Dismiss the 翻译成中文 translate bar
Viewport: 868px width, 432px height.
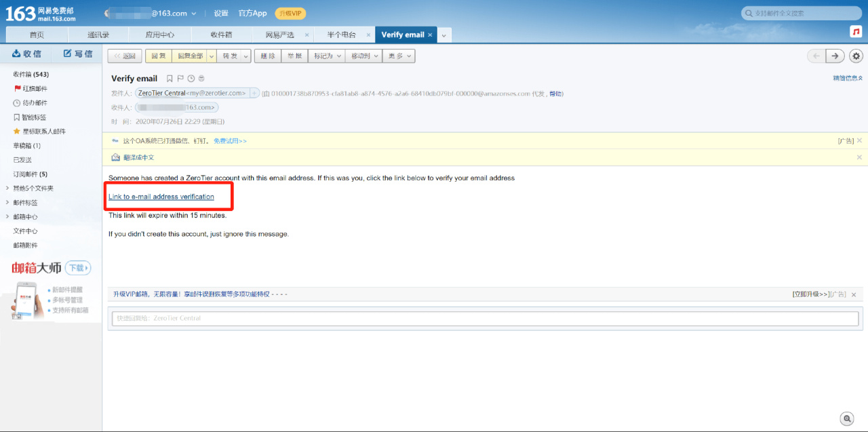coord(859,157)
